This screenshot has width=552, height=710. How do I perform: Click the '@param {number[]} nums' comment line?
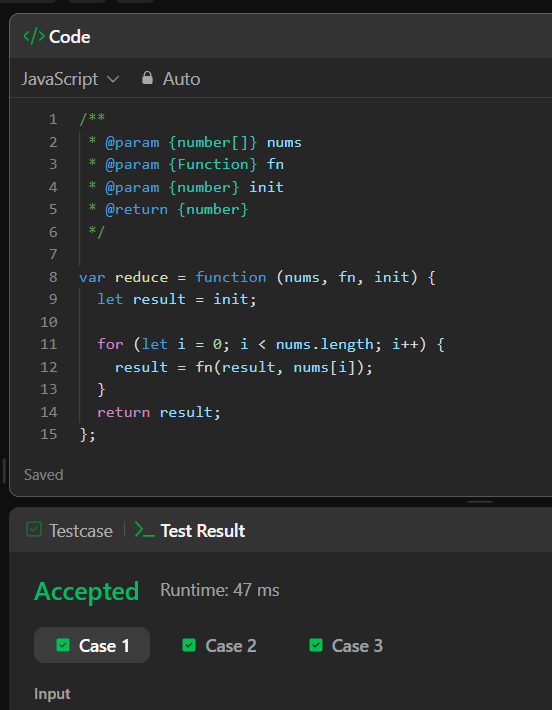click(195, 142)
